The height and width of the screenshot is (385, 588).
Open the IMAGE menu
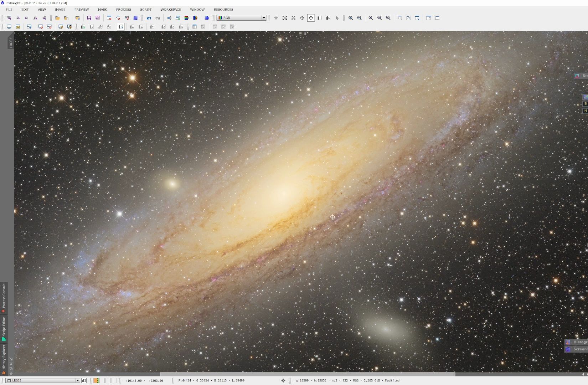(x=60, y=10)
